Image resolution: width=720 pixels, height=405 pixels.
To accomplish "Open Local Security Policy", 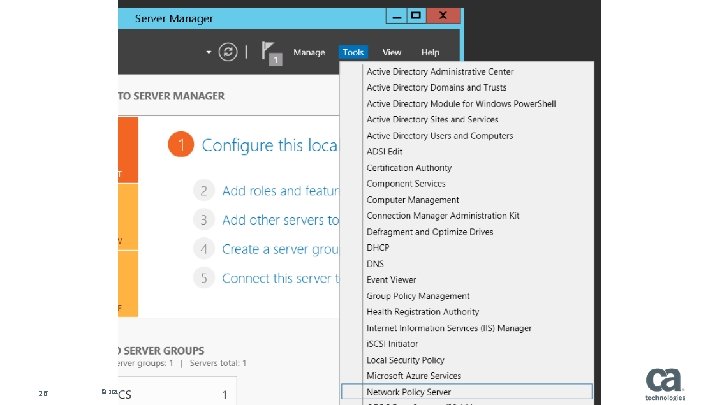I will click(405, 360).
